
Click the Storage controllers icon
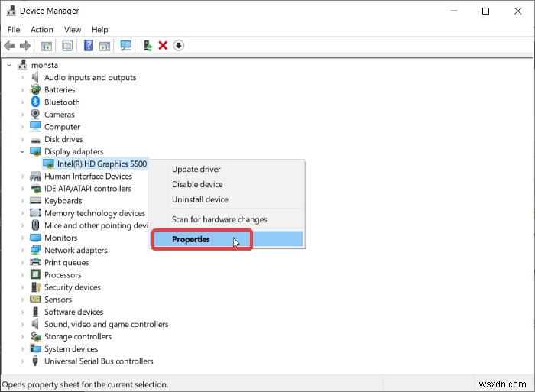[x=35, y=336]
